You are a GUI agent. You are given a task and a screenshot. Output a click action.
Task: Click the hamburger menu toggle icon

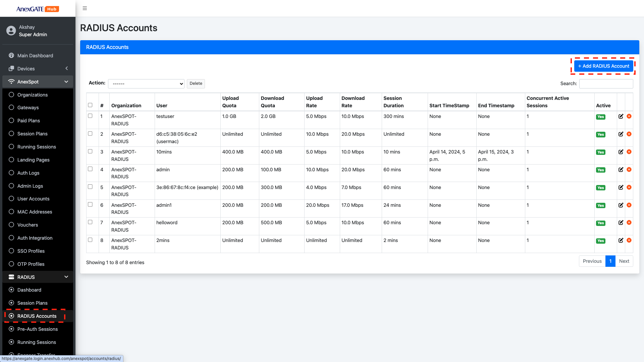click(85, 8)
